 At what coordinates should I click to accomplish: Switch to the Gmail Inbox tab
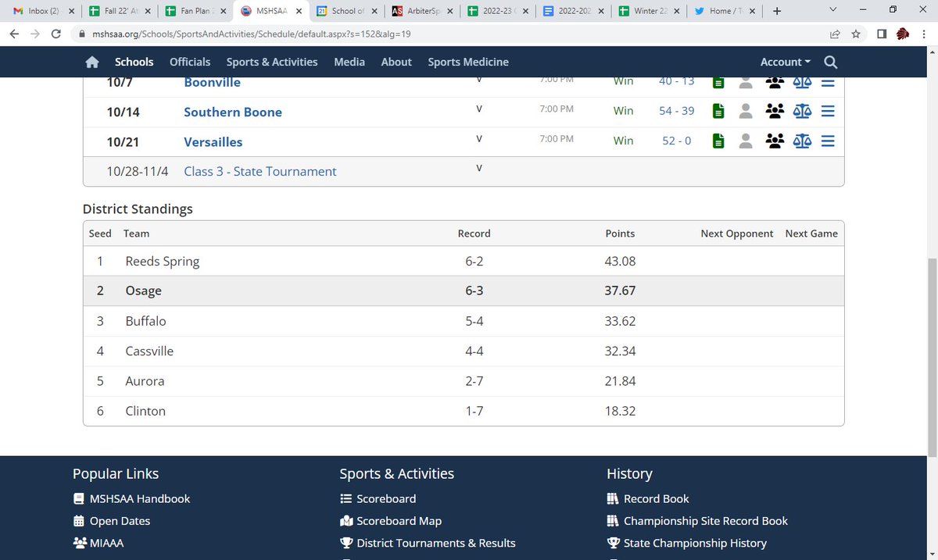point(41,12)
